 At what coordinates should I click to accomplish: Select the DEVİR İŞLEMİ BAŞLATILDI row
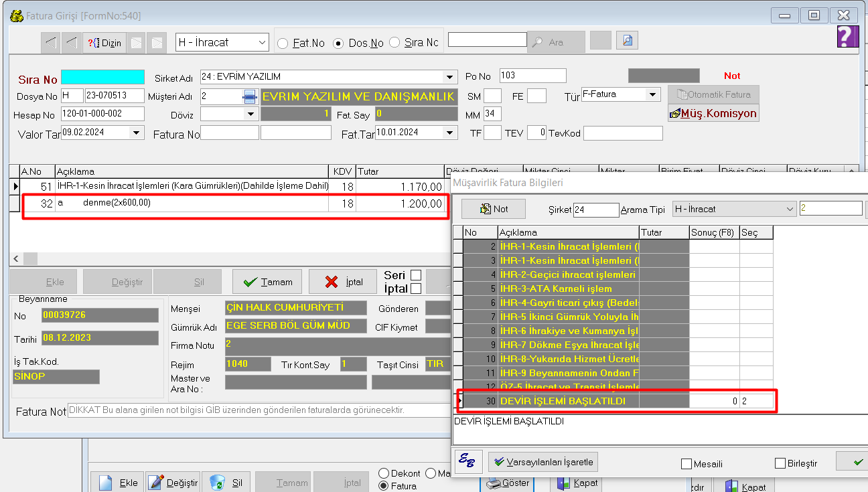[568, 401]
